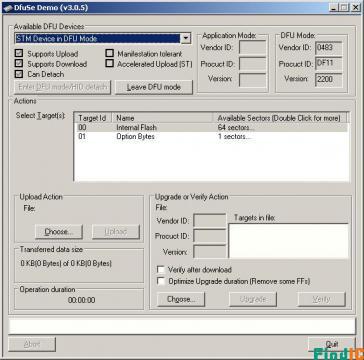Click the Upgrade section Version field
This screenshot has width=364, height=360.
coord(209,252)
